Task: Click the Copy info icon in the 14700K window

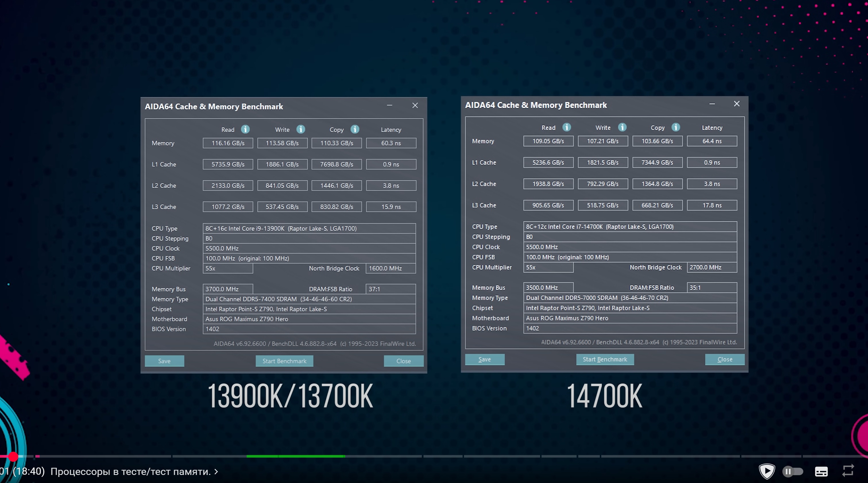Action: click(676, 127)
